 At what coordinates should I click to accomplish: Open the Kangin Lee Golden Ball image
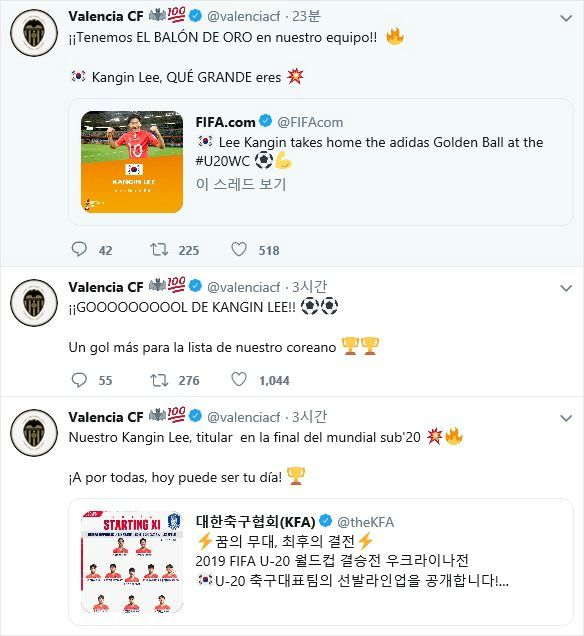coord(132,162)
